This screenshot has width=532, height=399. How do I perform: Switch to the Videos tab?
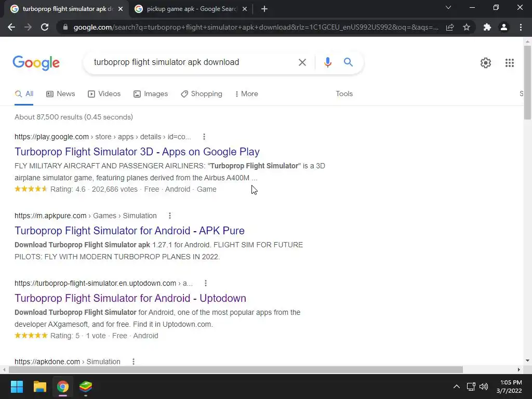click(104, 94)
